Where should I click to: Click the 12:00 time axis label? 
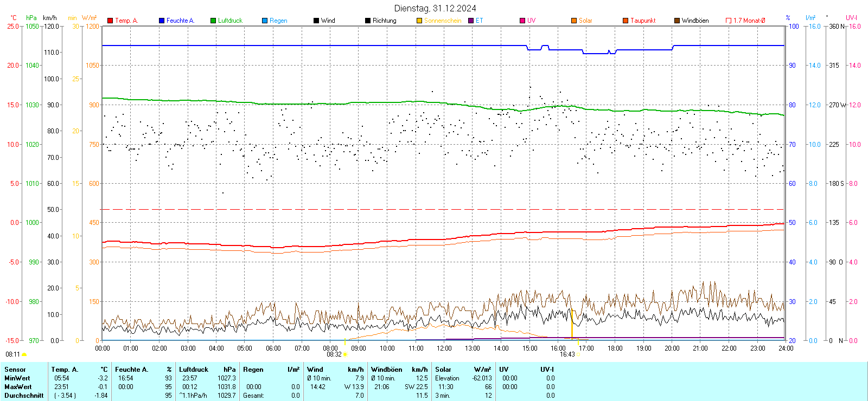(444, 348)
